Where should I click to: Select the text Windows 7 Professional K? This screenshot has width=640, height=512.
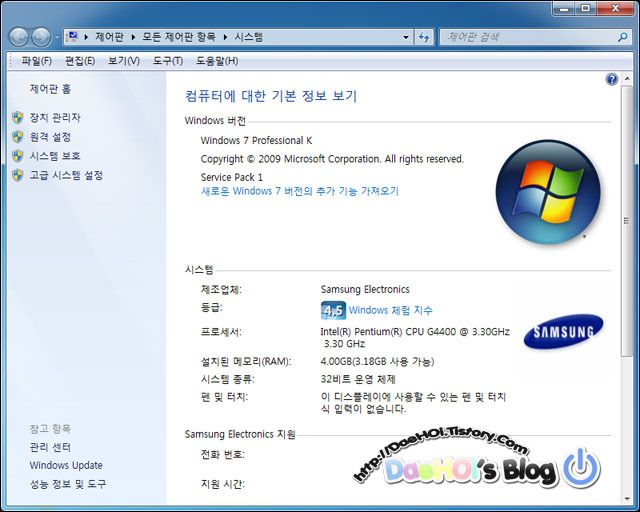pos(256,140)
